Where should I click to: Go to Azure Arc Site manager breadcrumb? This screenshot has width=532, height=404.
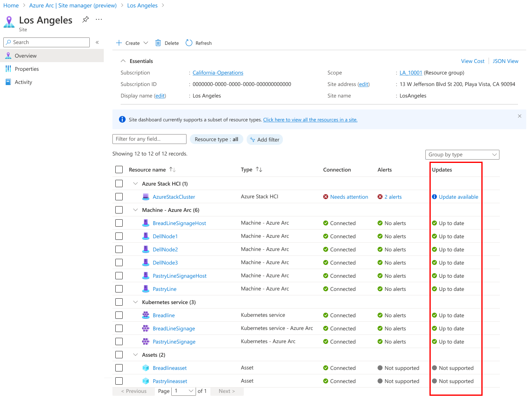tap(73, 5)
